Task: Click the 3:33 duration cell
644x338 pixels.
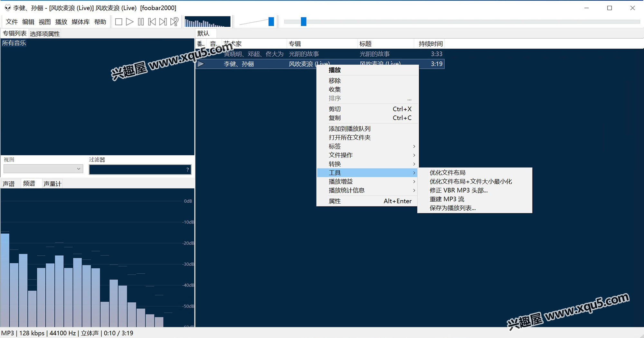Action: pyautogui.click(x=437, y=54)
